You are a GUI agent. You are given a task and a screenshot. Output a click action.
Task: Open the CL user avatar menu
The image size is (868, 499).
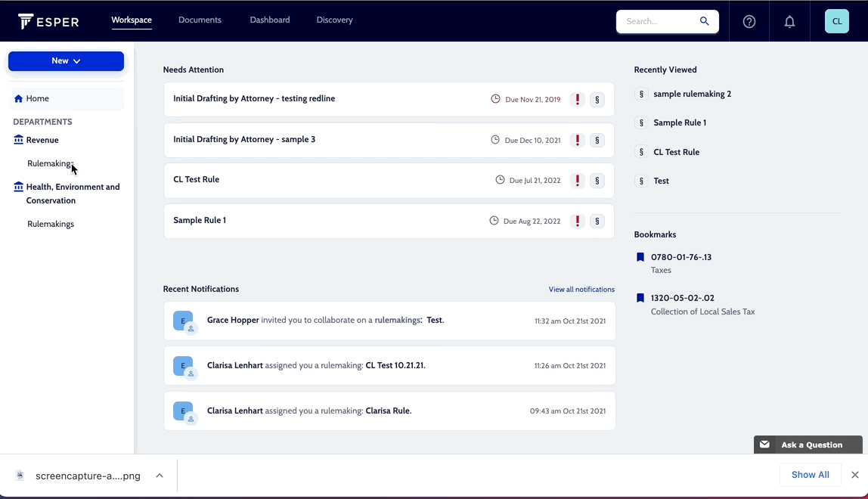pos(836,21)
